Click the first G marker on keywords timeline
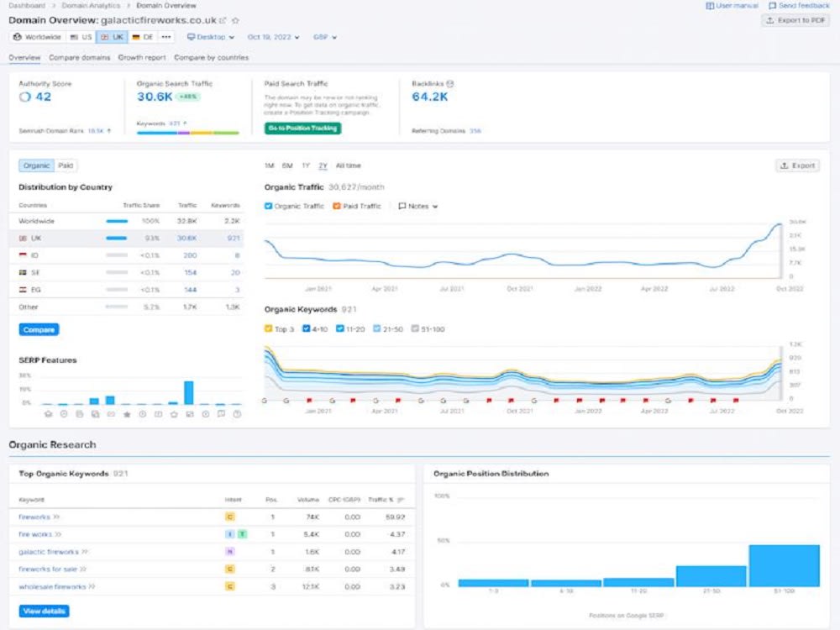Screen dimensions: 840x630 264,401
